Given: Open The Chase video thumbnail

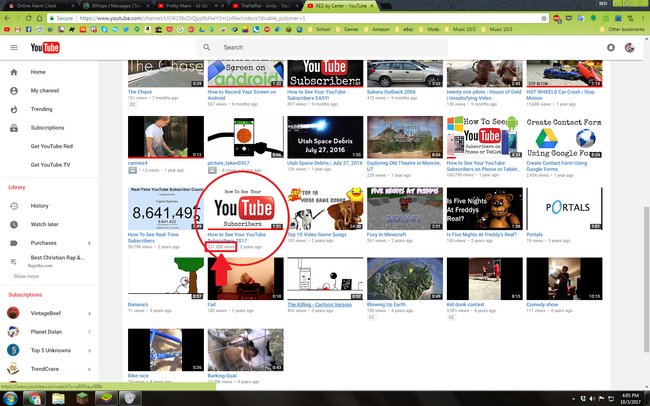Looking at the screenshot, I should [x=166, y=73].
